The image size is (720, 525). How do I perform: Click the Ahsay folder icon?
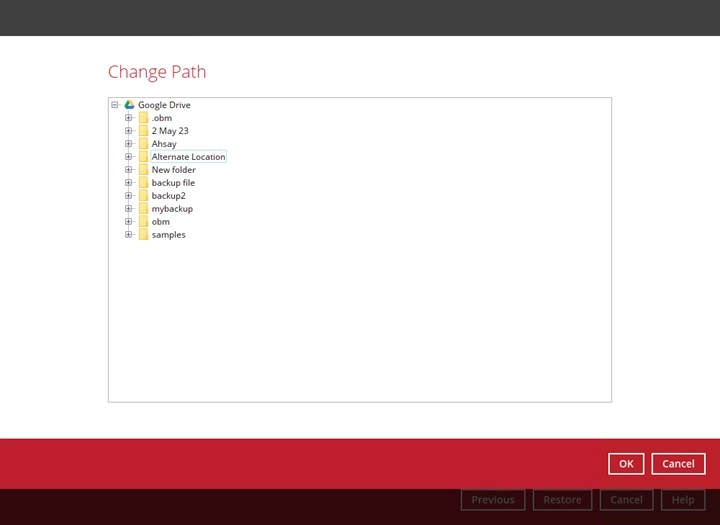pos(143,144)
